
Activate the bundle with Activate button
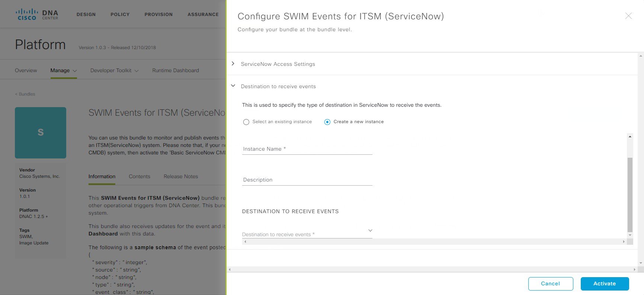(x=605, y=283)
